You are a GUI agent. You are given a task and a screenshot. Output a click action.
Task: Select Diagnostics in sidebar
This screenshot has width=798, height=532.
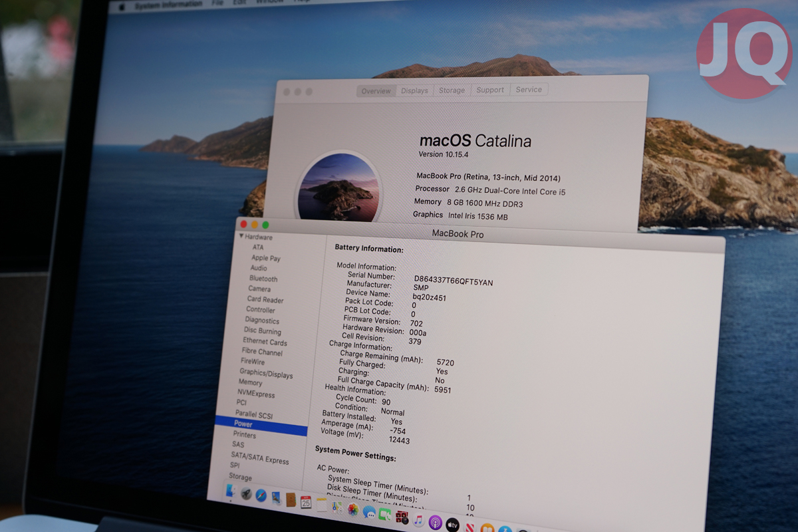coord(262,321)
